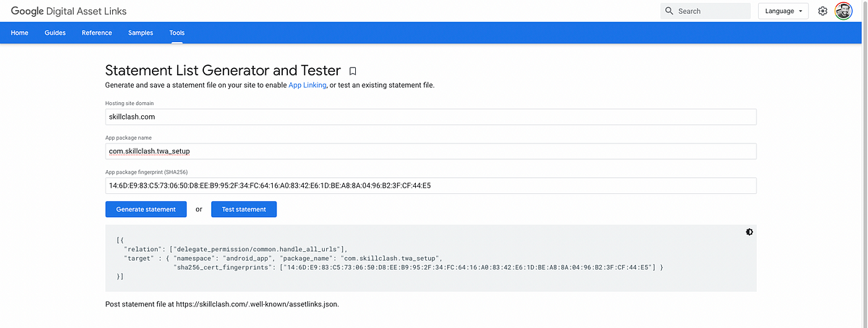Follow the App Linking link
The width and height of the screenshot is (868, 328).
pos(307,85)
